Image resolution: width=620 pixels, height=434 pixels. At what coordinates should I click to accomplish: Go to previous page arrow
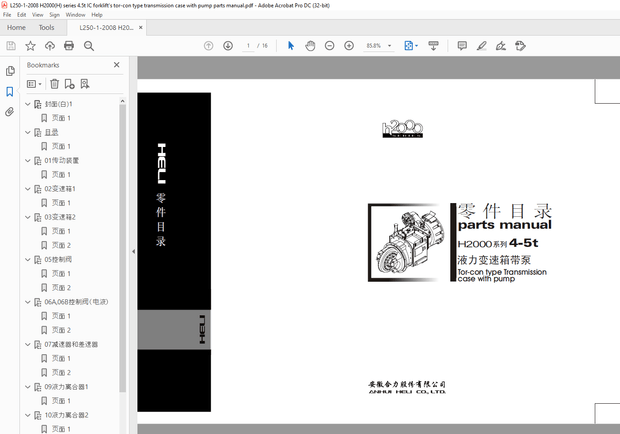tap(208, 46)
